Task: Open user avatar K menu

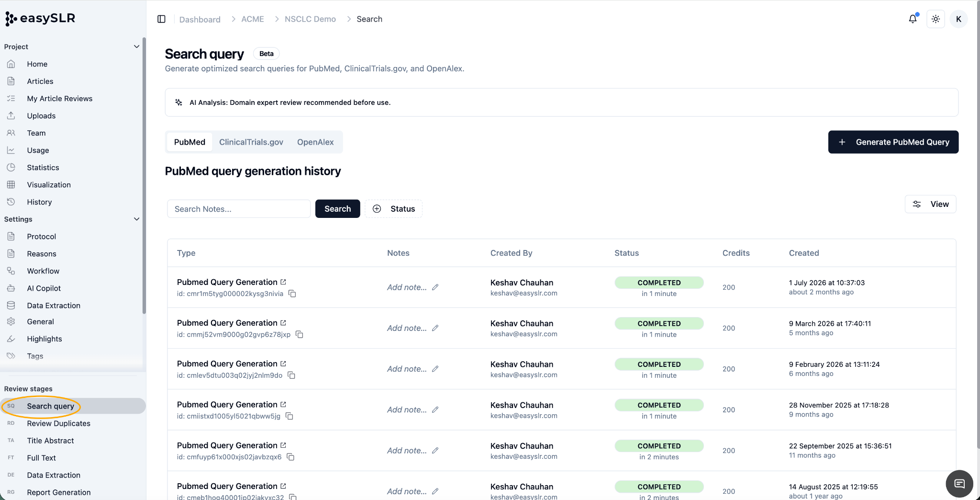Action: (958, 19)
